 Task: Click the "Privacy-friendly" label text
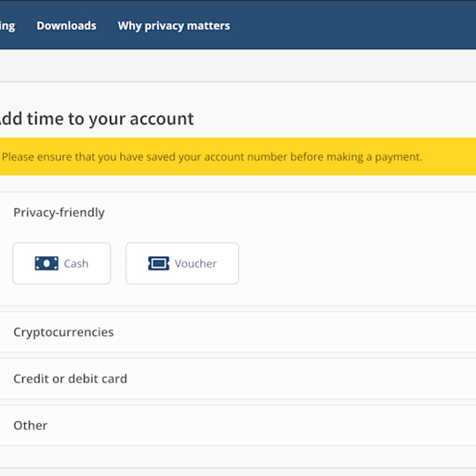tap(59, 212)
